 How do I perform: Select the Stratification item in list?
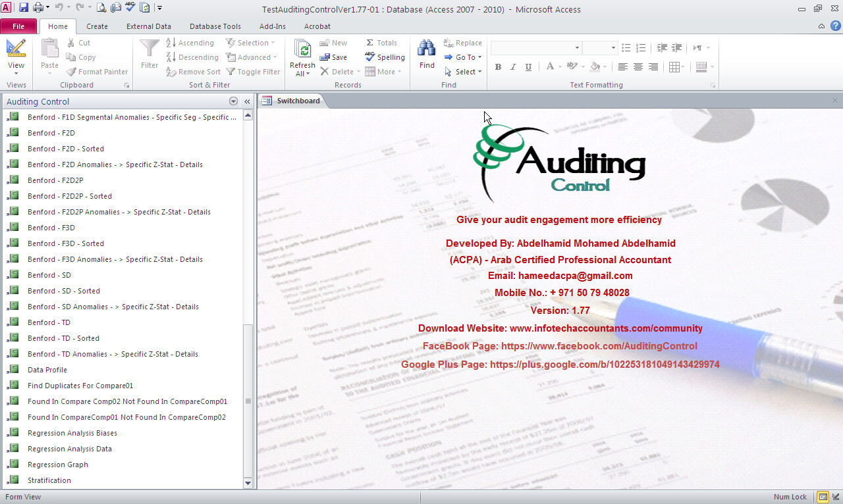point(49,480)
